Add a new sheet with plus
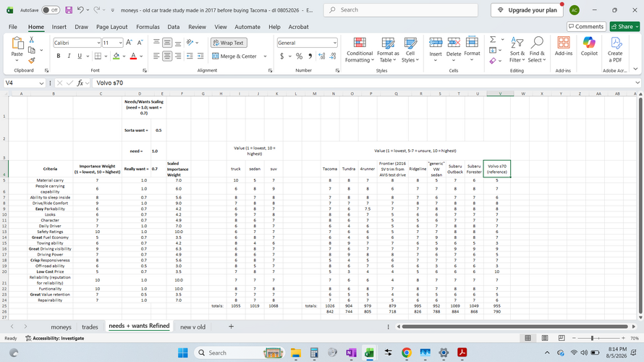 [x=231, y=327]
